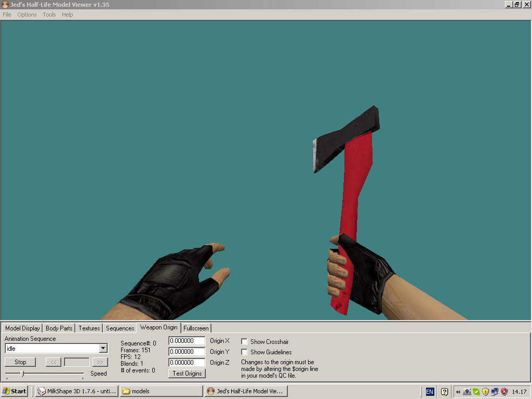This screenshot has width=532, height=399.
Task: Open the Windows Start menu
Action: point(15,391)
